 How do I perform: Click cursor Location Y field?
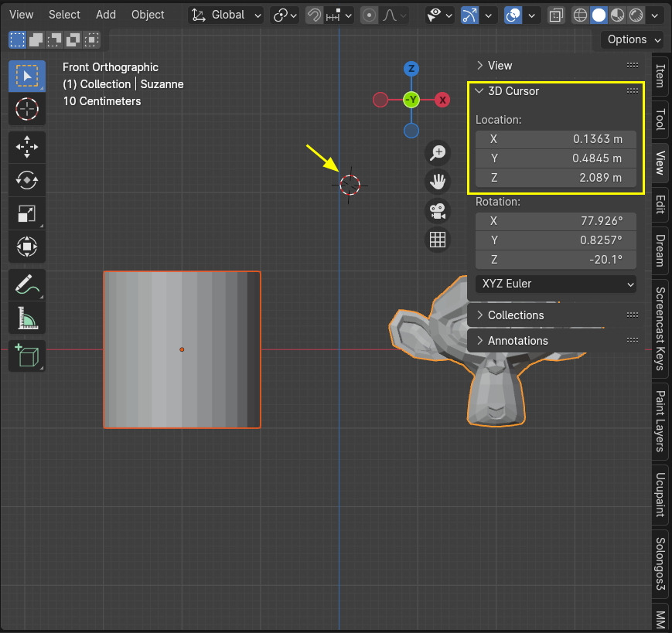556,158
